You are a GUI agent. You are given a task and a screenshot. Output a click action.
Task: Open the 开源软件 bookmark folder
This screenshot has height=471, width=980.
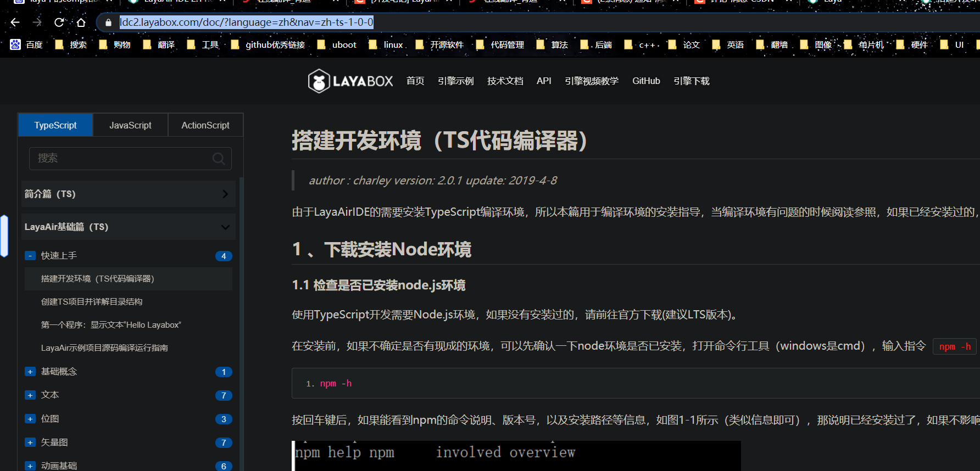coord(439,44)
